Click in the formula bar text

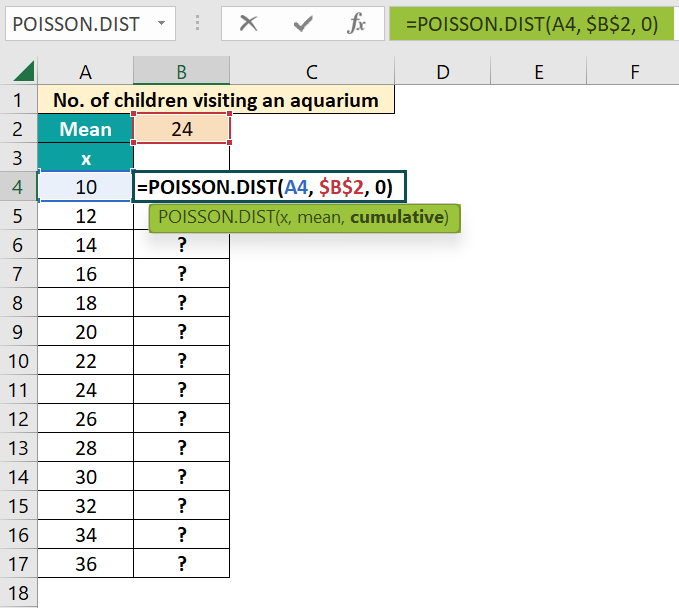pos(531,24)
